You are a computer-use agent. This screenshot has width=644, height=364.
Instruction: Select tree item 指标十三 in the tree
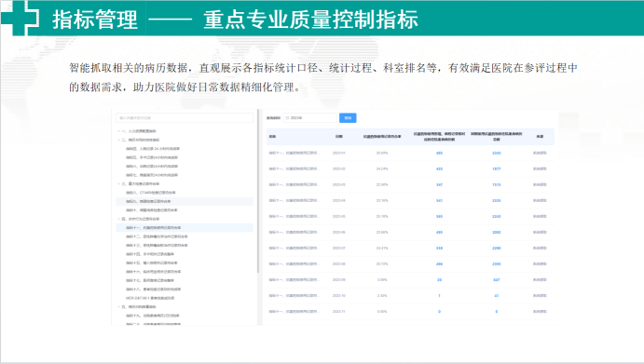157,246
